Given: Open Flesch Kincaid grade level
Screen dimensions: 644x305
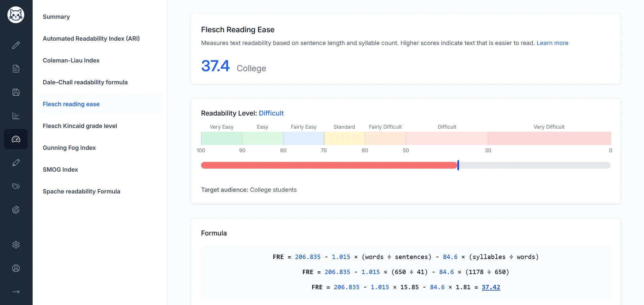Looking at the screenshot, I should [x=80, y=126].
